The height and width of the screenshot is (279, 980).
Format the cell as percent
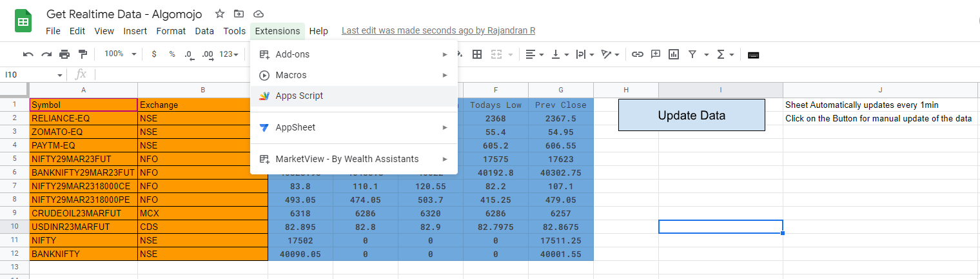(x=172, y=54)
